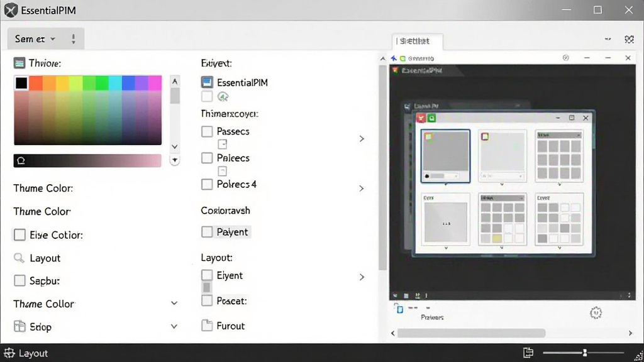644x362 pixels.
Task: Click the preview horizontal scrollbar thumb
Action: 472,333
